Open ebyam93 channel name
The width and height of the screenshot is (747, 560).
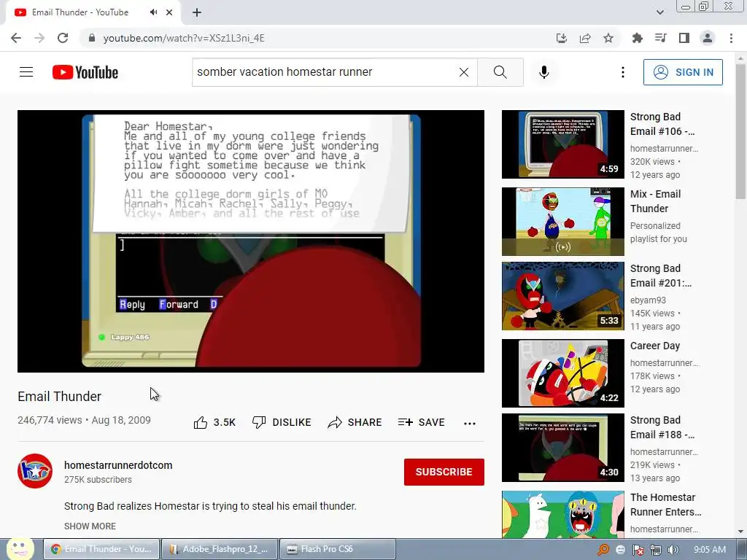point(648,300)
